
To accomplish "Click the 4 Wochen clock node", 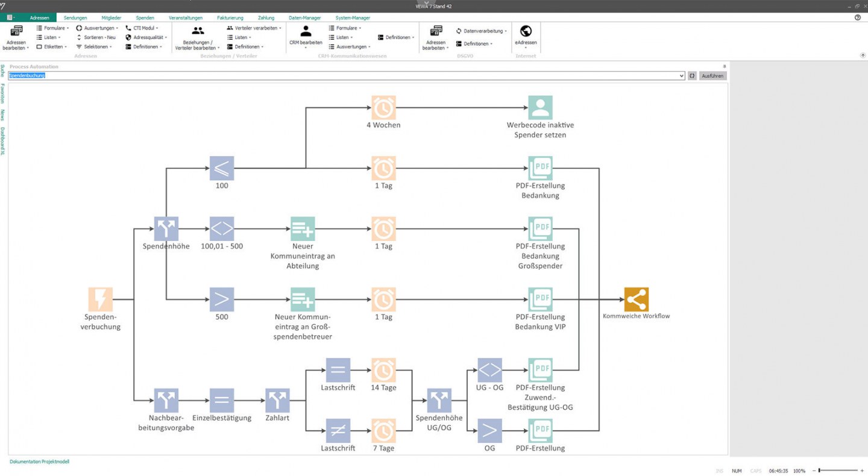I will 383,108.
